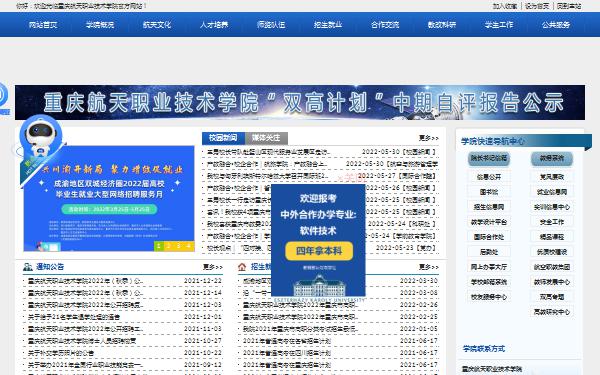
Task: Switch to the 校园新闻 tab
Action: (x=223, y=138)
